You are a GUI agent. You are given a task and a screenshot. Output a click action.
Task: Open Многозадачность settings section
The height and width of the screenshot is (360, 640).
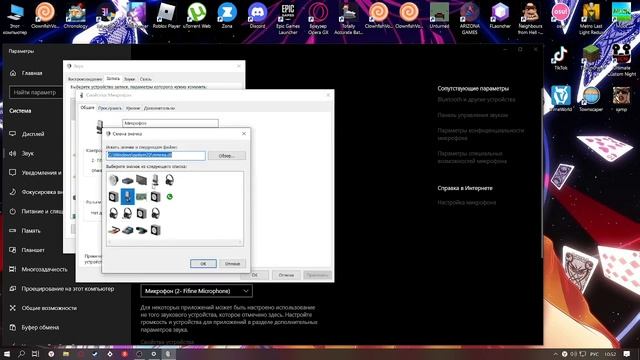coord(38,269)
